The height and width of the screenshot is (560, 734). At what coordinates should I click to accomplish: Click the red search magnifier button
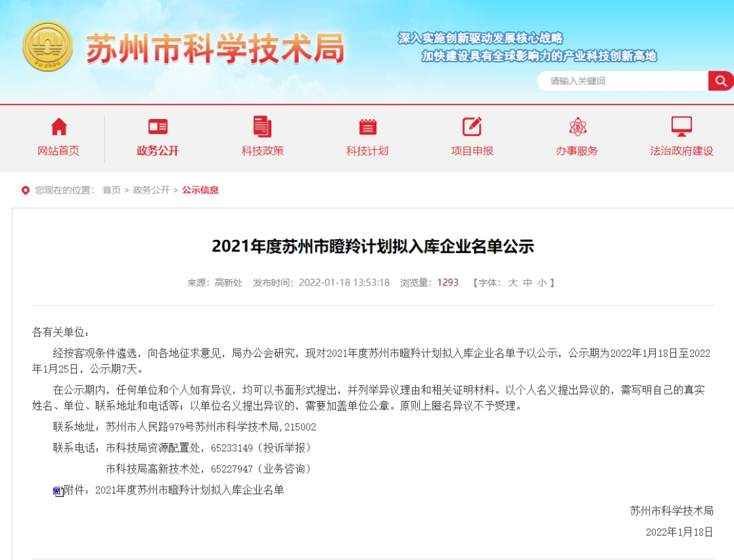click(x=720, y=81)
